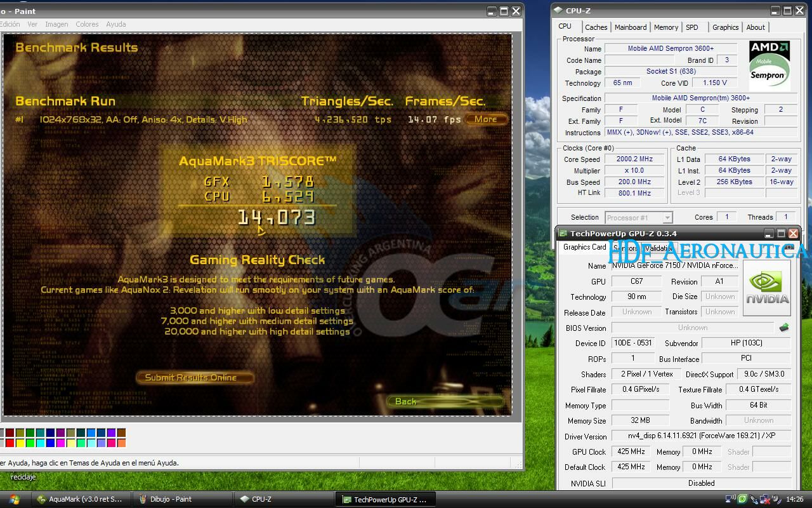The height and width of the screenshot is (508, 812).
Task: Click the Back button in AquaMark results
Action: 444,401
